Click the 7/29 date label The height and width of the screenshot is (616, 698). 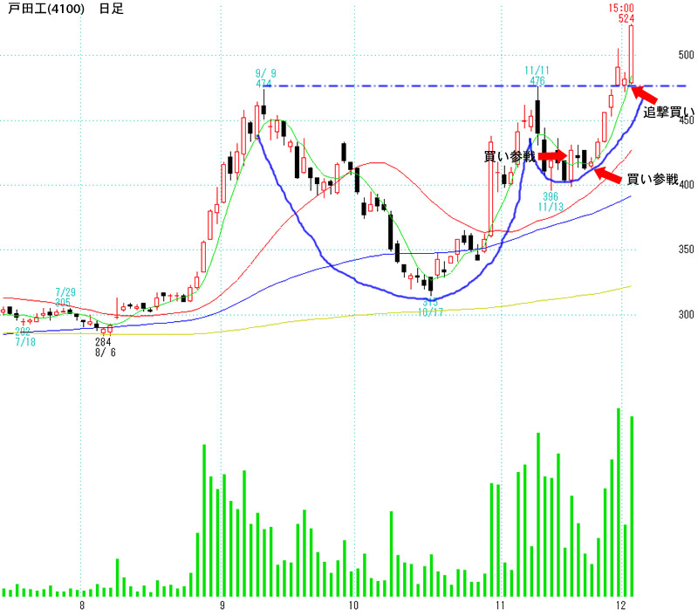click(x=65, y=292)
